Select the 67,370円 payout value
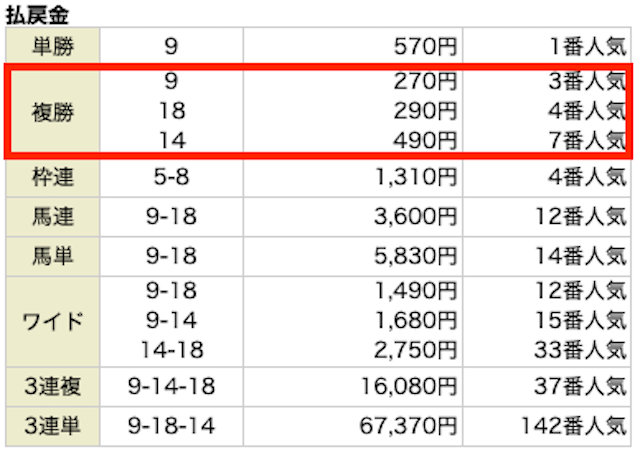 point(408,426)
